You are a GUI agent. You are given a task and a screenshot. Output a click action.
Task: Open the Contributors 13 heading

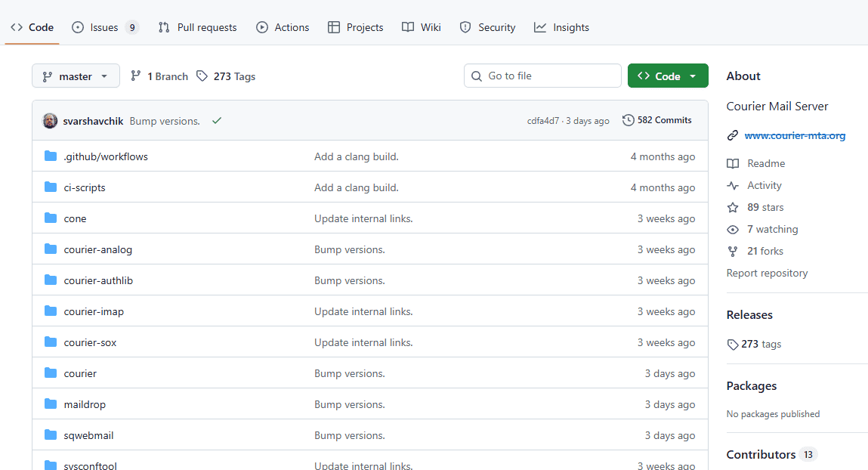click(771, 454)
